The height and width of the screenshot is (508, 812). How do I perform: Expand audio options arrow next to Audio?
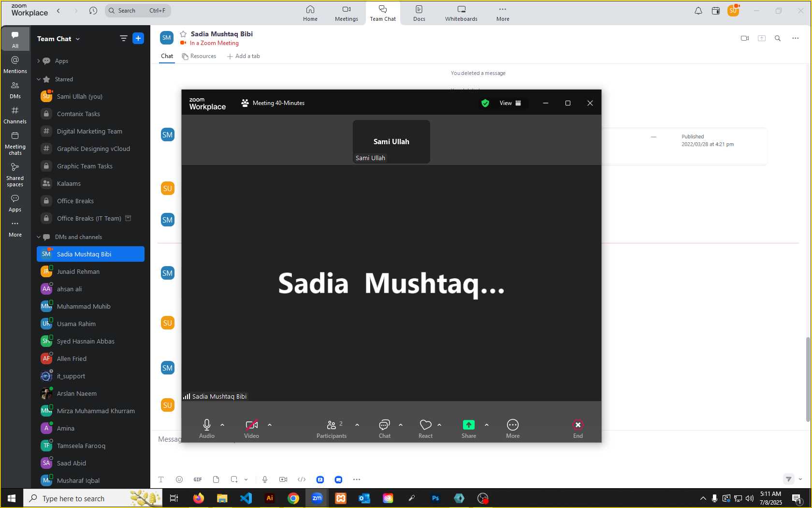222,425
